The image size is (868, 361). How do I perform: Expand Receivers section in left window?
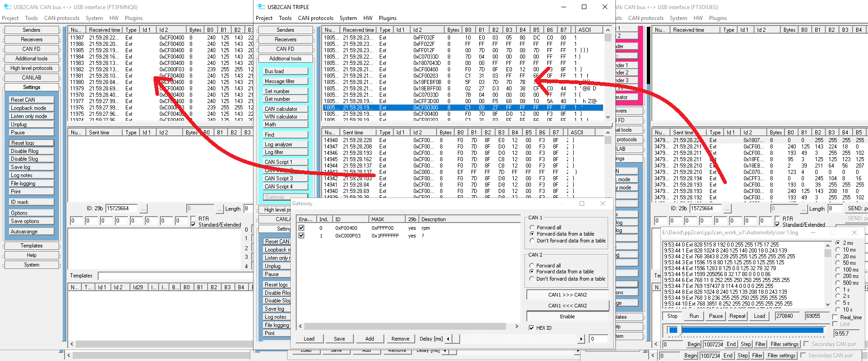coord(31,40)
